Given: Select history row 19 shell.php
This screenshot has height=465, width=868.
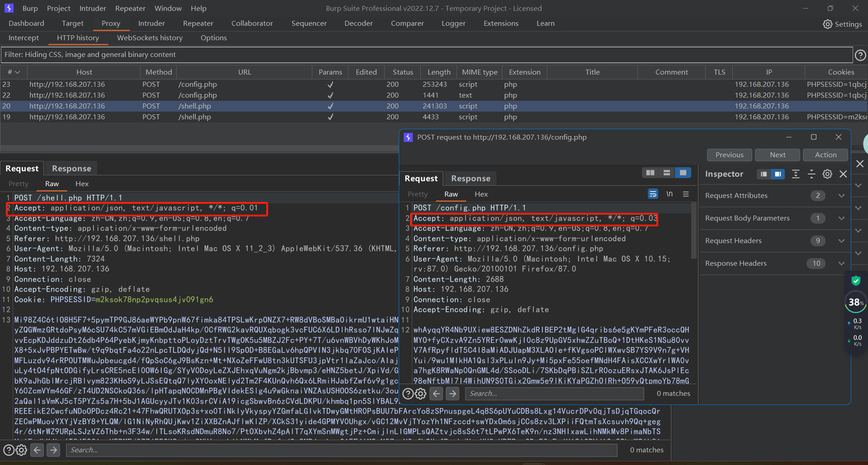Looking at the screenshot, I should pyautogui.click(x=434, y=117).
